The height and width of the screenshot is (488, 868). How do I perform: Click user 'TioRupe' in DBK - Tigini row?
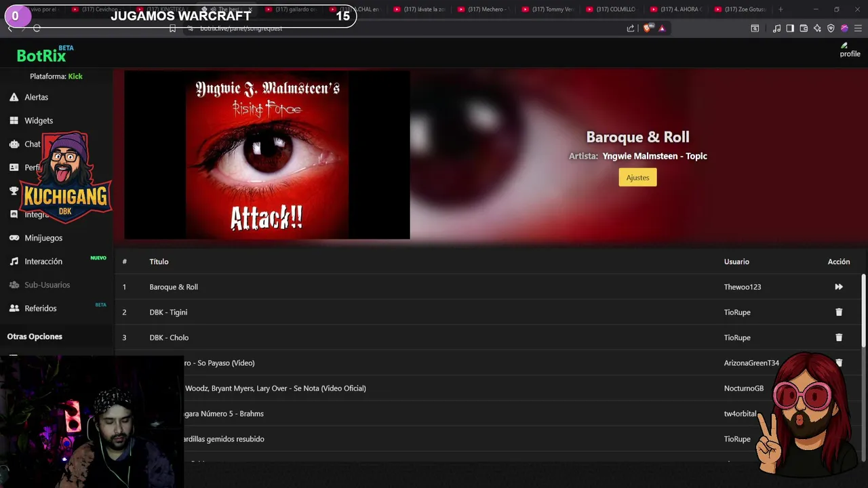click(x=737, y=312)
